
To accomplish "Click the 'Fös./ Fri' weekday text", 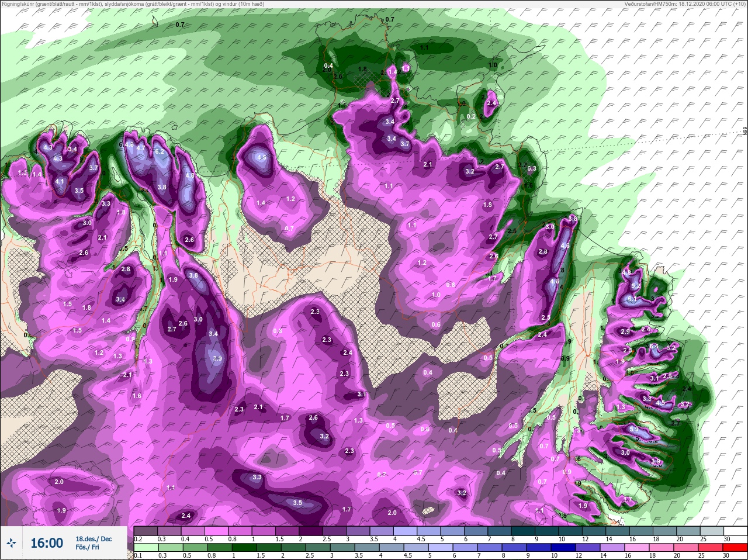I will point(87,547).
